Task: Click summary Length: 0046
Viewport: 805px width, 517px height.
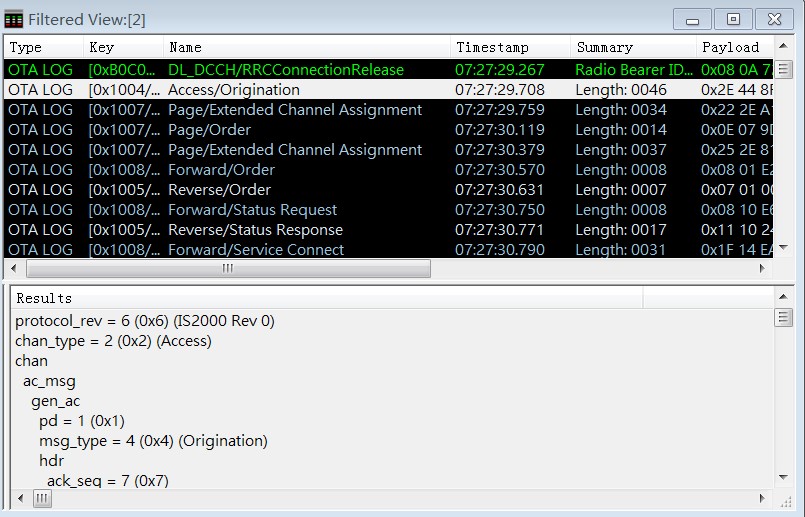Action: point(621,89)
